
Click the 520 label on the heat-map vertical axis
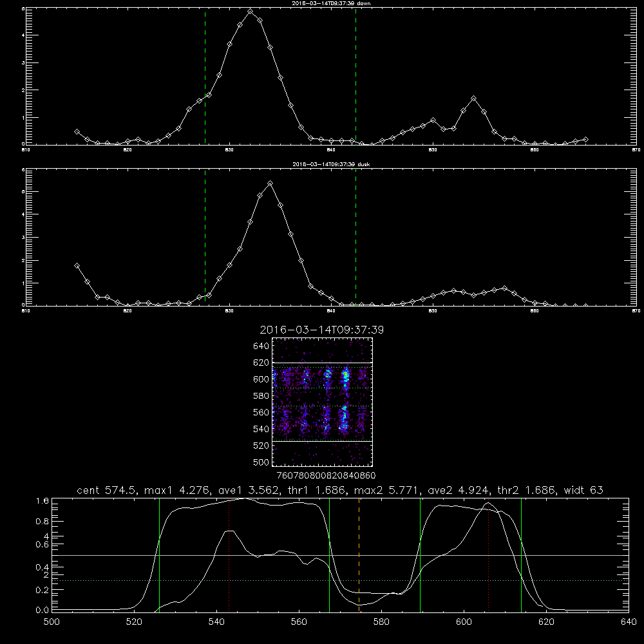coord(261,446)
